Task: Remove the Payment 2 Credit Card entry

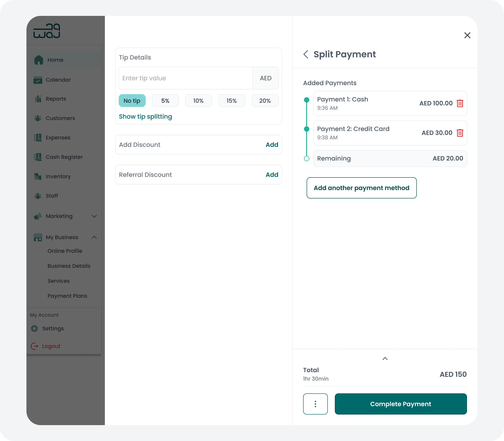Action: (460, 133)
